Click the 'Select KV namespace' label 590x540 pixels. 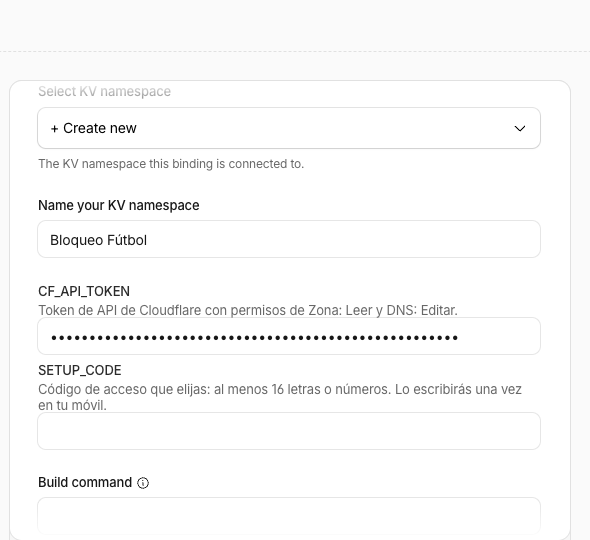click(105, 91)
